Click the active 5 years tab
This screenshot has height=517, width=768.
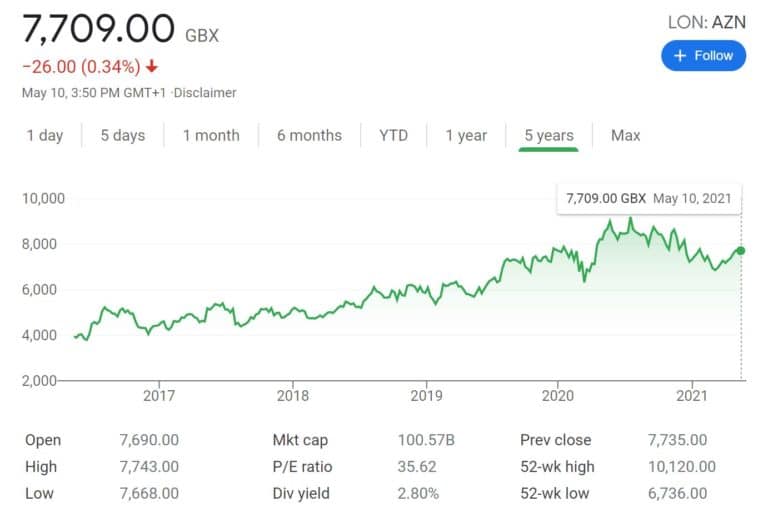549,135
